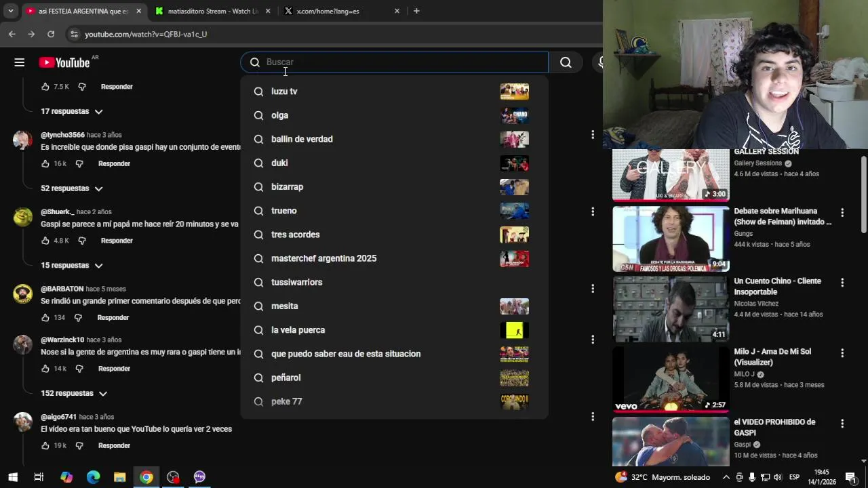Open options menu for el VIDEO PROHIBIDO de GASPI

pyautogui.click(x=842, y=423)
